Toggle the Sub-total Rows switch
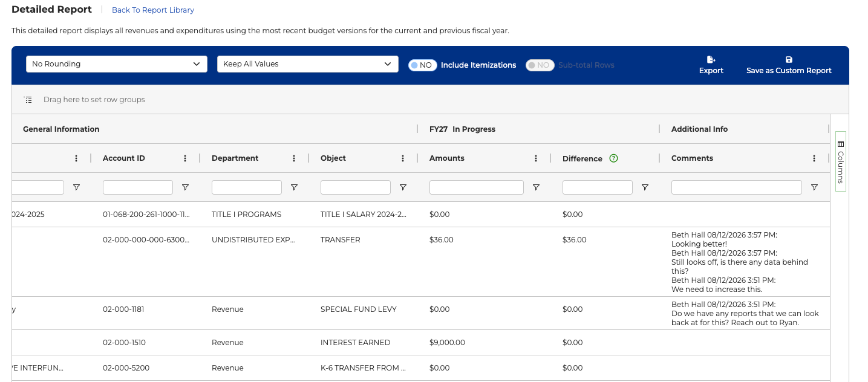Image resolution: width=868 pixels, height=382 pixels. (540, 65)
